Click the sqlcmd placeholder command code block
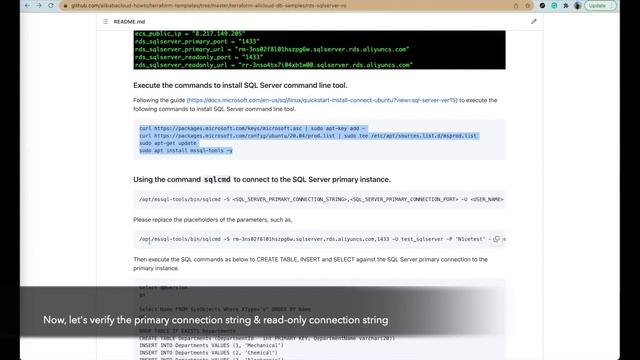Screen dimensions: 640x360 (319, 200)
